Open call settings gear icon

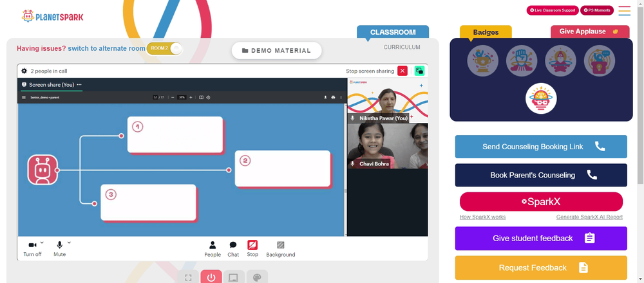24,71
